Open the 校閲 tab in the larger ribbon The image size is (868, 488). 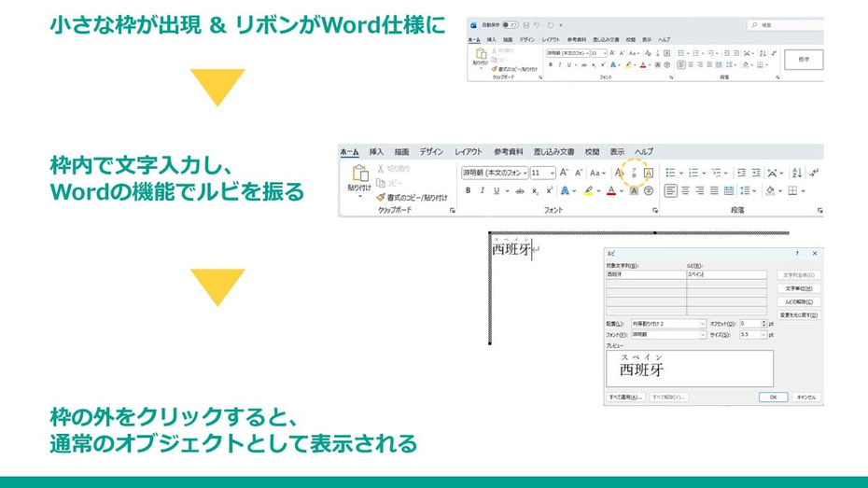click(593, 151)
